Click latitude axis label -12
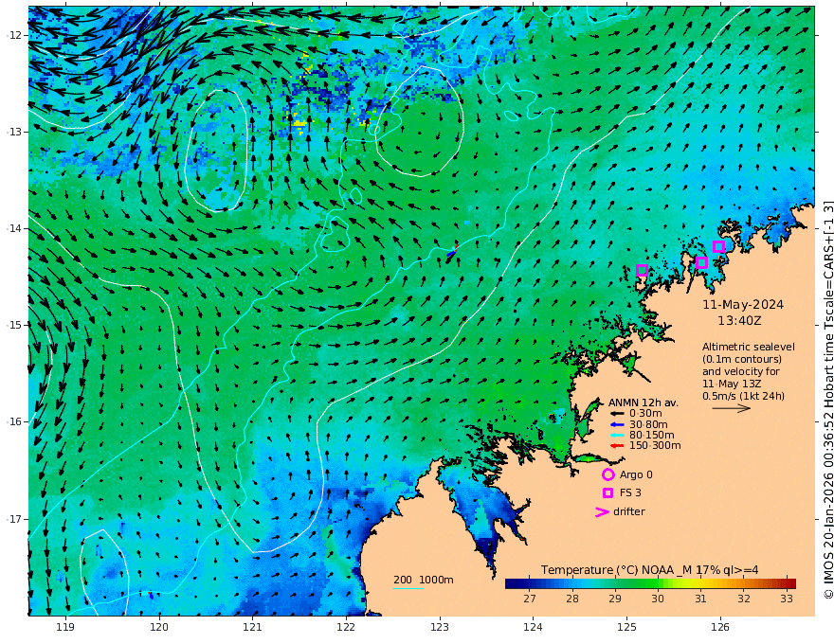The height and width of the screenshot is (644, 834). click(14, 35)
